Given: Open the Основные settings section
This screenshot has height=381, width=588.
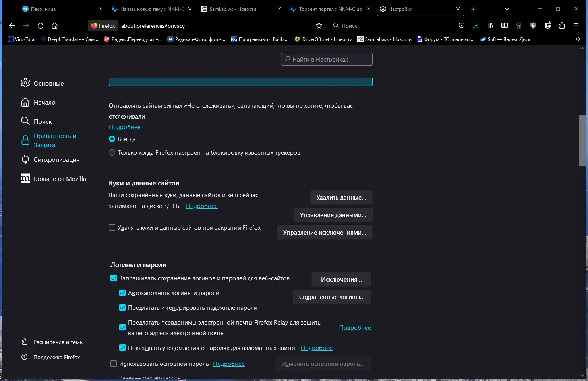Looking at the screenshot, I should coord(43,83).
